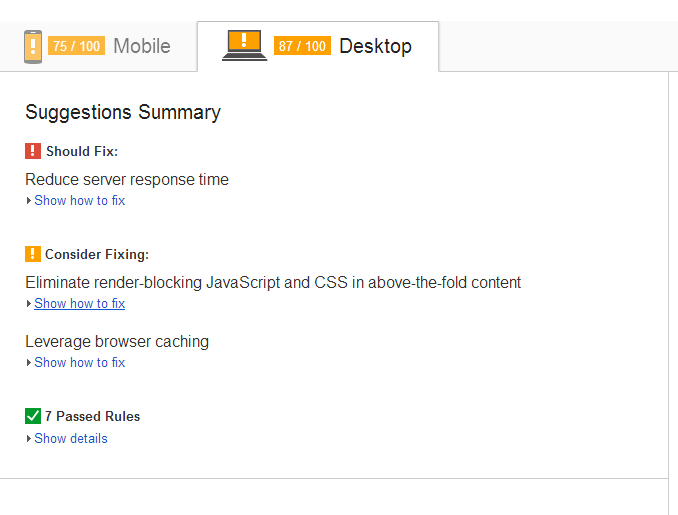The image size is (678, 515).
Task: Click the Reduce server response time heading
Action: [x=127, y=179]
